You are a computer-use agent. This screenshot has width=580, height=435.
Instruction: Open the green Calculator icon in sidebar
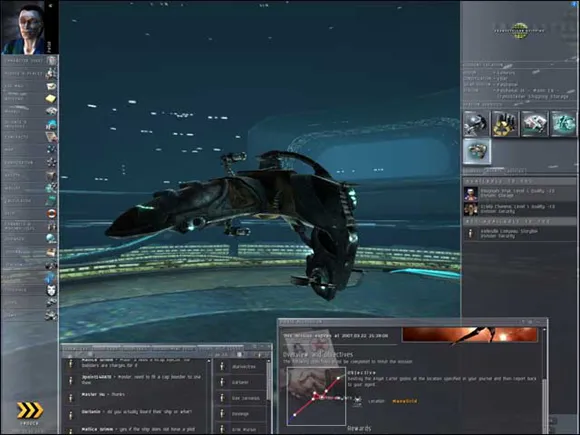[51, 201]
